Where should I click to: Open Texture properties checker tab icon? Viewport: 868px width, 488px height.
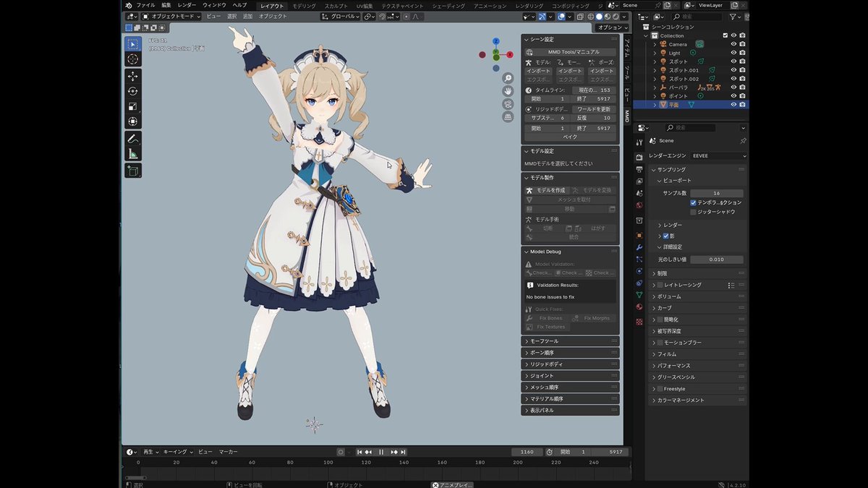(x=639, y=322)
